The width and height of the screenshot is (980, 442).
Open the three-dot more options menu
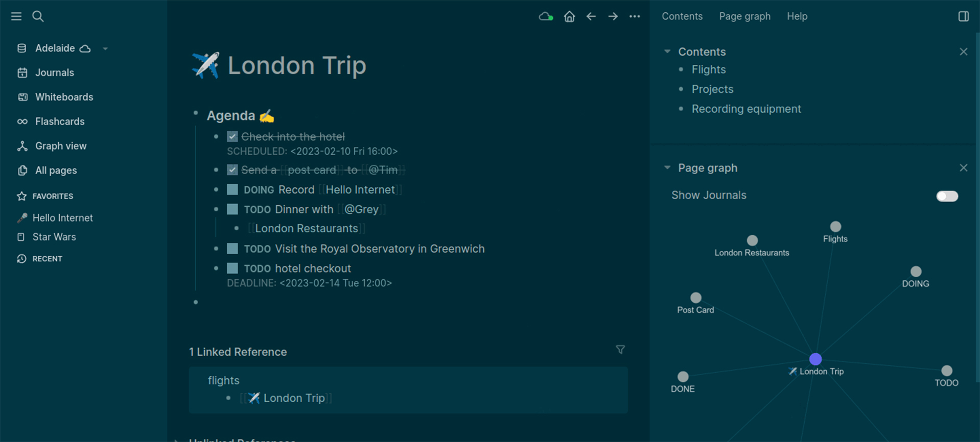pos(635,16)
